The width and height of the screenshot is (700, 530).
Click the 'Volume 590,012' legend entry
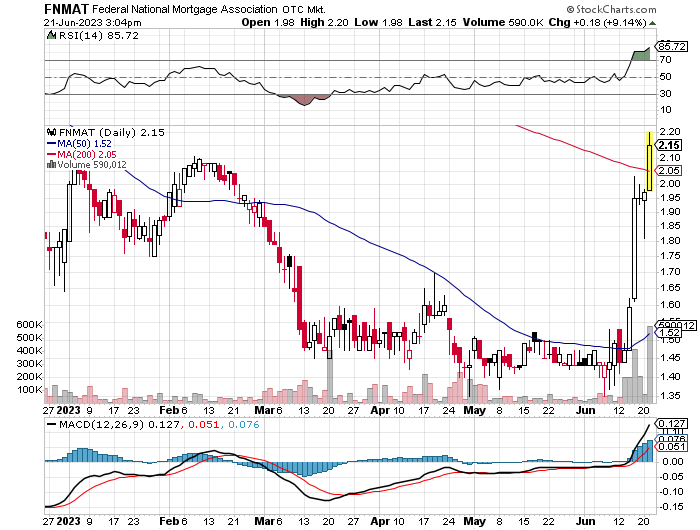92,165
